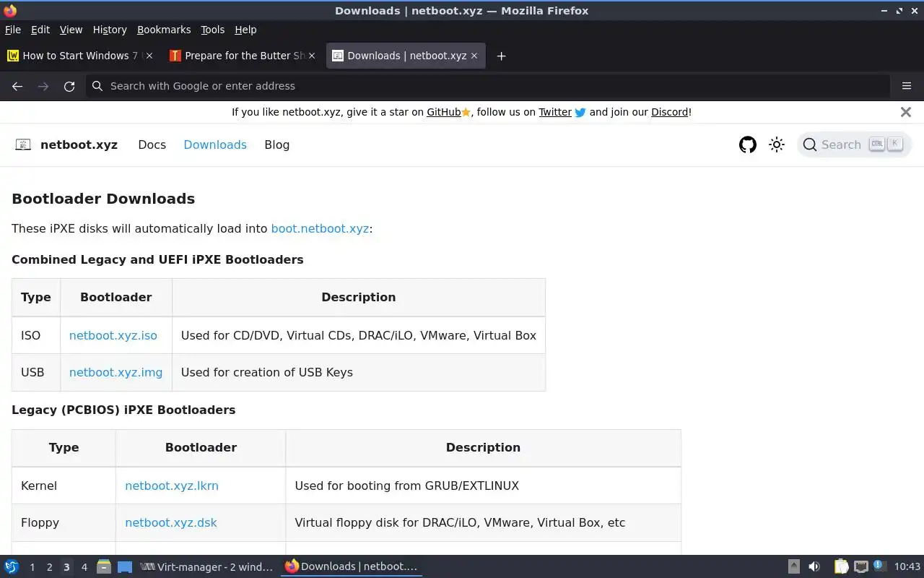Download netboot.xyz.img
The image size is (924, 578).
[x=115, y=372]
